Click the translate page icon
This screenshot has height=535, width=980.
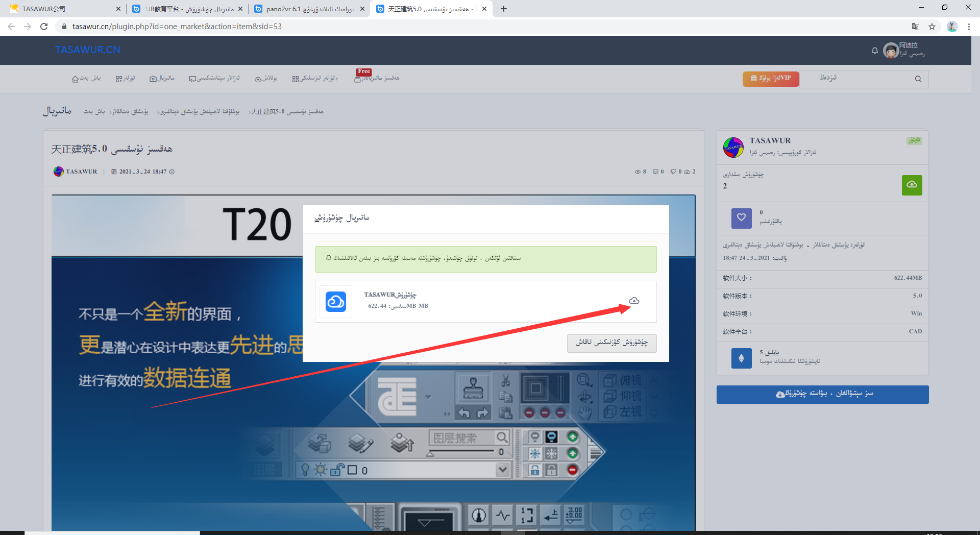[x=916, y=27]
